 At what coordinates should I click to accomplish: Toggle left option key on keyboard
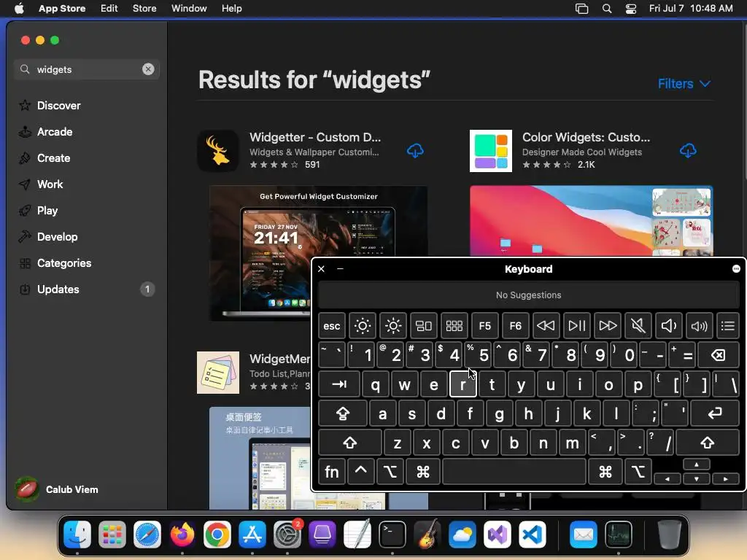[x=390, y=472]
